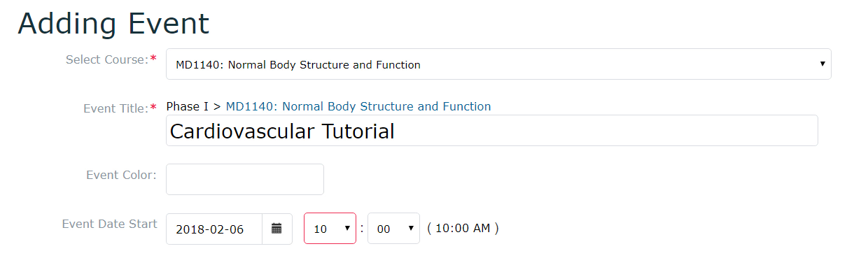This screenshot has width=868, height=258.
Task: Open the Event Color picker box
Action: click(x=245, y=179)
